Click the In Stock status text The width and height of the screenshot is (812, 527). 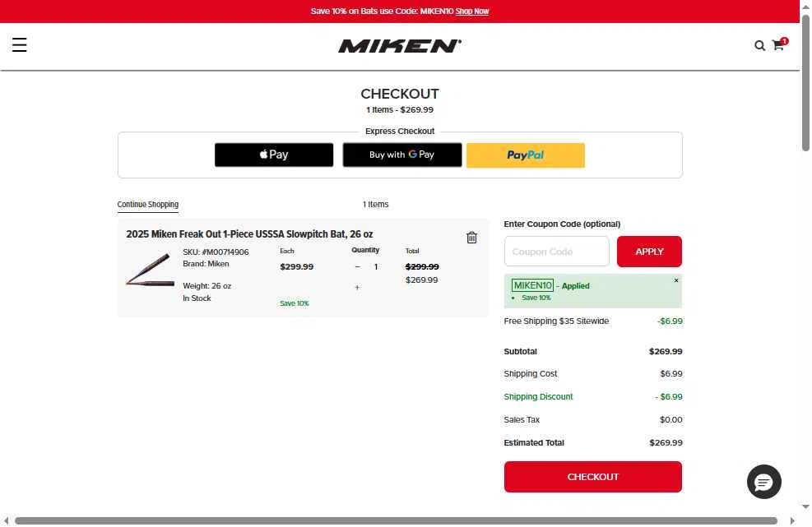pos(197,298)
